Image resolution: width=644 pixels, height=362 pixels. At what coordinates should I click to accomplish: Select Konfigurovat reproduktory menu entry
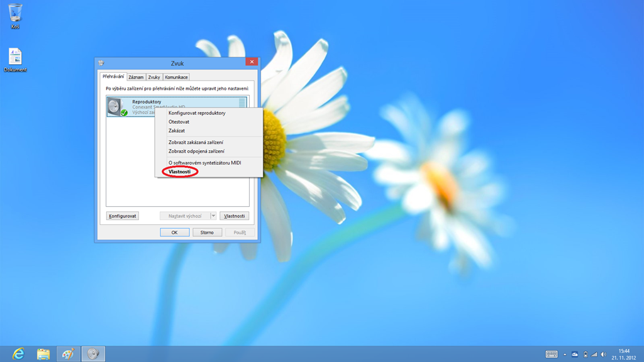pos(197,113)
